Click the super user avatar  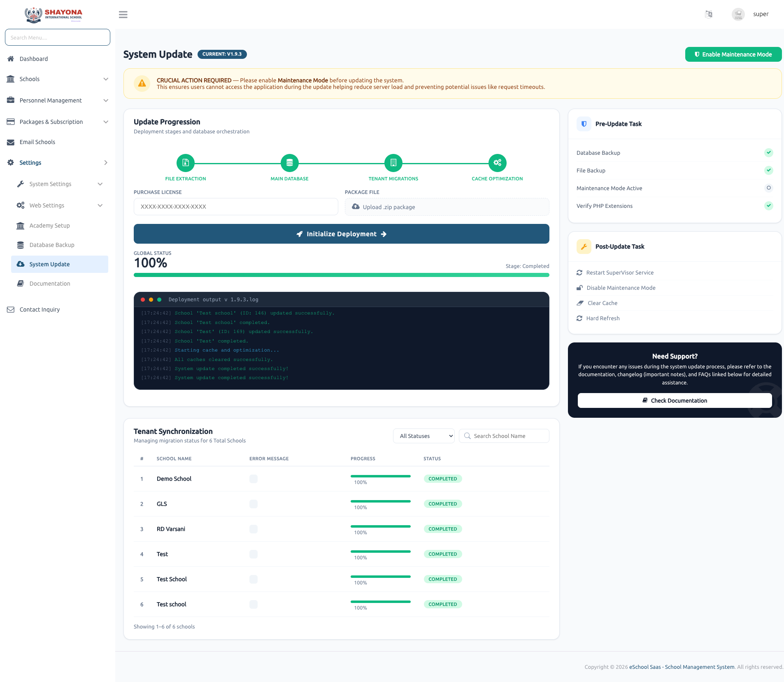[x=738, y=14]
